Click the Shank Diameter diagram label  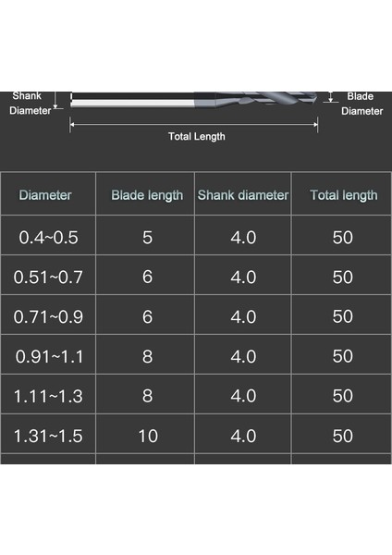30,103
